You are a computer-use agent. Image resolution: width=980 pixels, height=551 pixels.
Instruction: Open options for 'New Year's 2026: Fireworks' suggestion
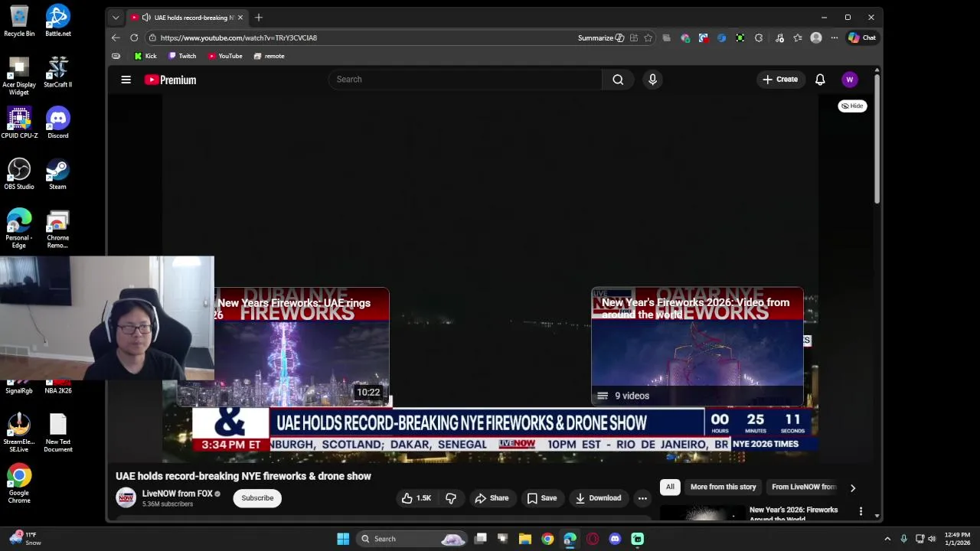(x=861, y=511)
